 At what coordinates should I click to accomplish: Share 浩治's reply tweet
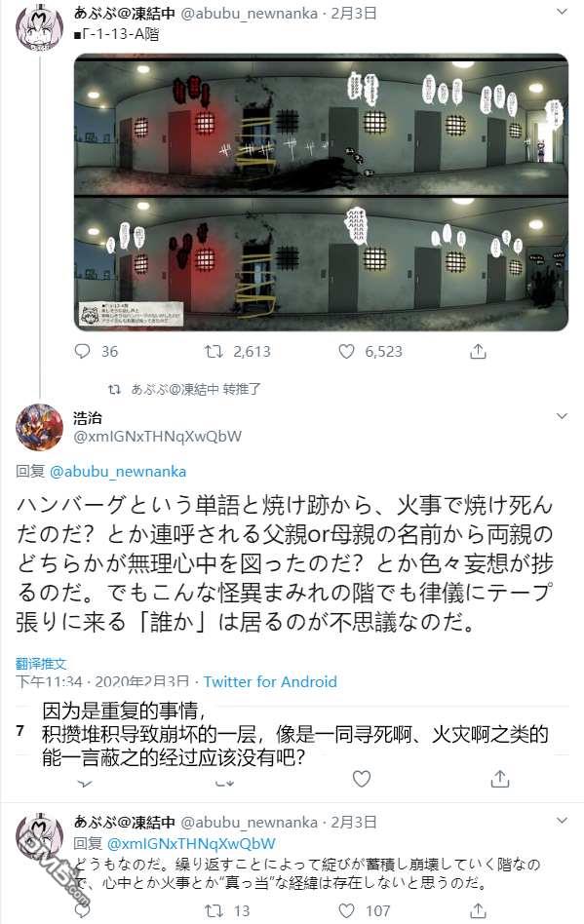[500, 779]
